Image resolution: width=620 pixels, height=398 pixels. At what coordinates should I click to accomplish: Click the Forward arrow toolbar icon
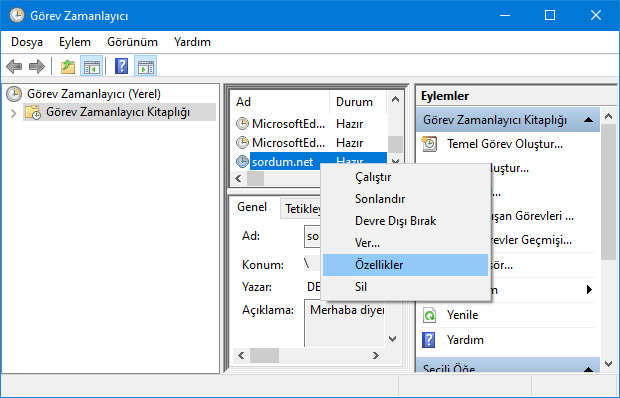pos(37,66)
